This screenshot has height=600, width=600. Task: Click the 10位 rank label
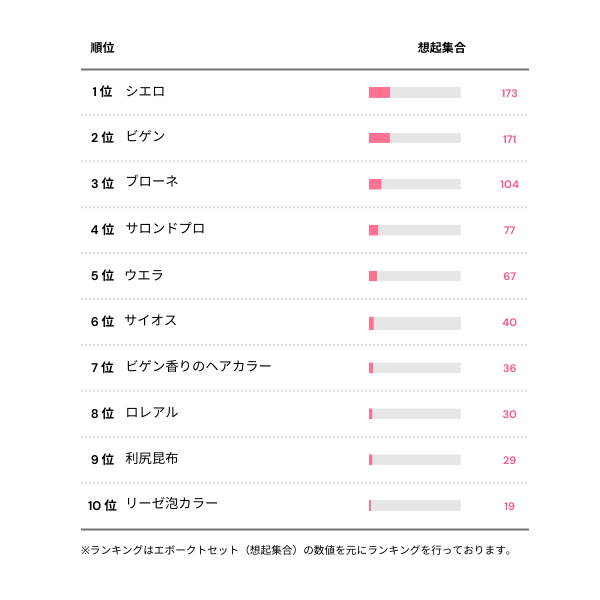(x=102, y=505)
